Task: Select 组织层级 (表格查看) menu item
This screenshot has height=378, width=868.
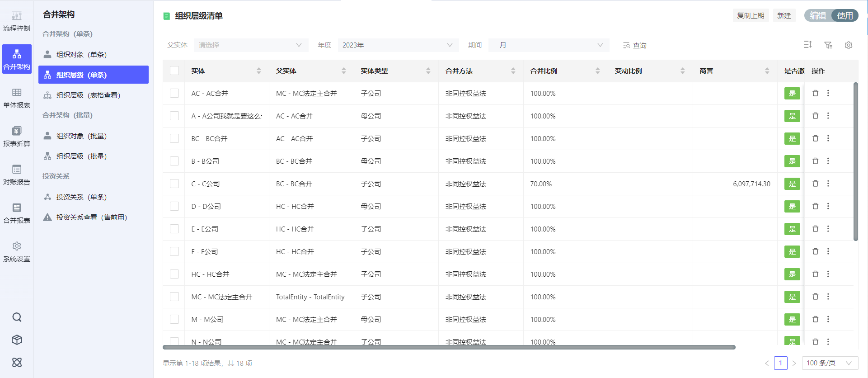Action: 88,95
